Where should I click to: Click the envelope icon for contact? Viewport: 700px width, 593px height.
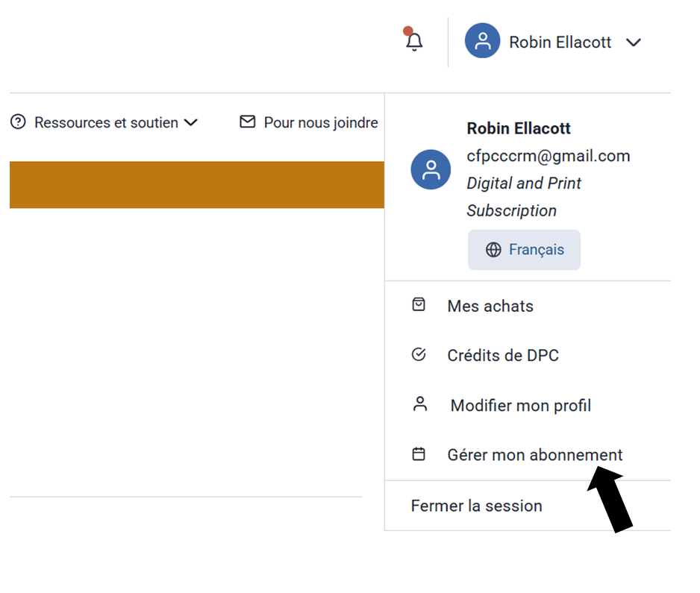coord(247,122)
